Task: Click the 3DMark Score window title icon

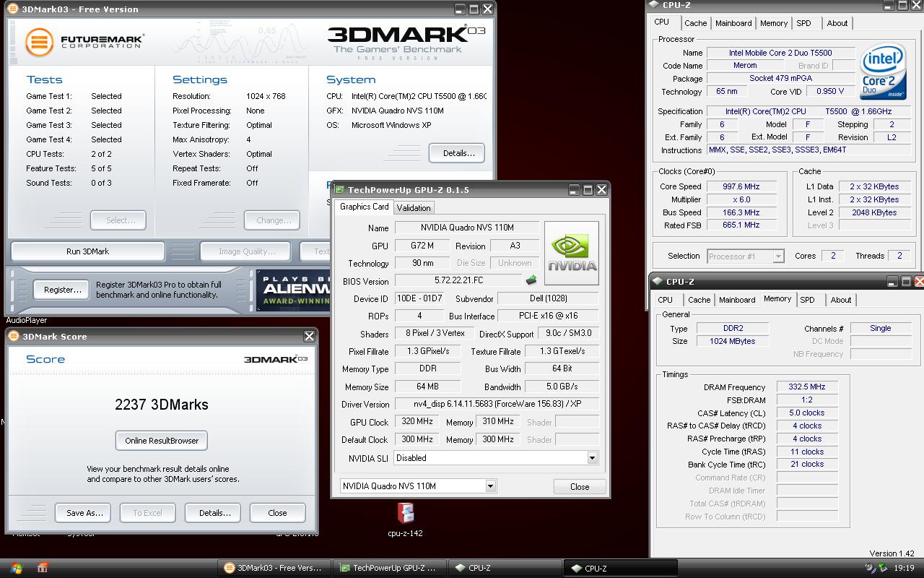Action: 14,336
